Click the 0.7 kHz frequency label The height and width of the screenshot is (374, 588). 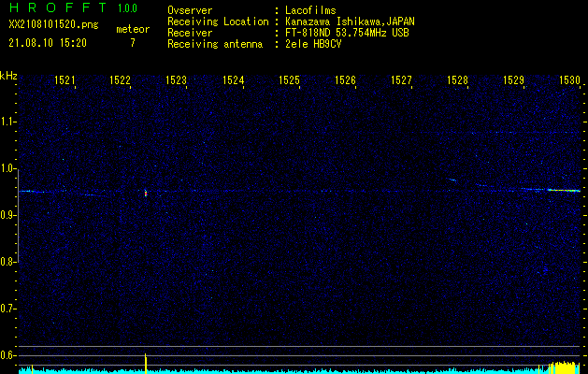(x=7, y=309)
